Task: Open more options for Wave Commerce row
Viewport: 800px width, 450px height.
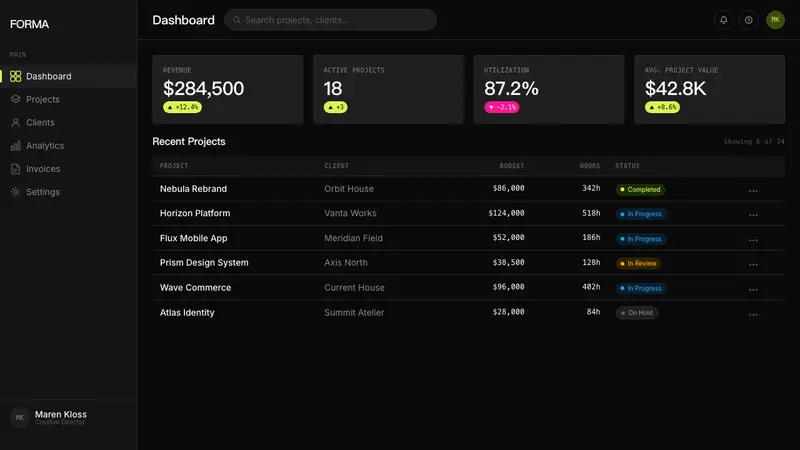Action: [x=753, y=289]
